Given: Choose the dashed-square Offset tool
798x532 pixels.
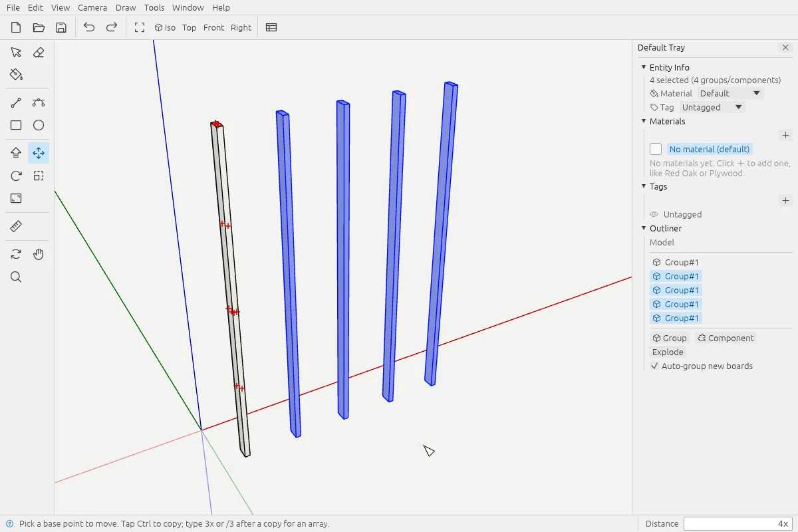Looking at the screenshot, I should click(39, 176).
